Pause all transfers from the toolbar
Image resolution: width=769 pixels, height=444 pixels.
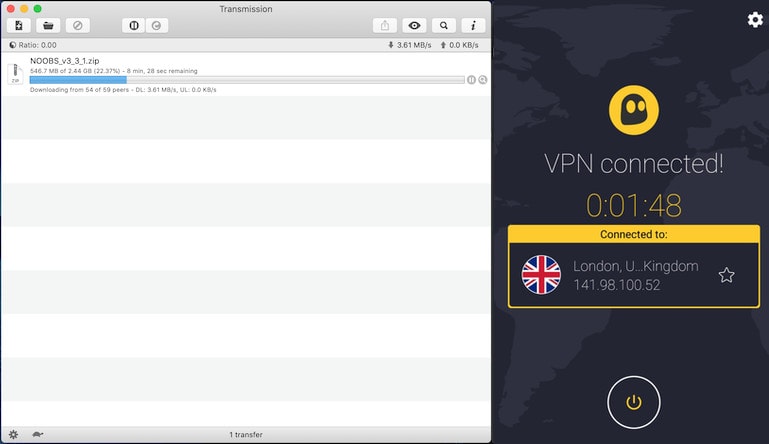click(134, 26)
